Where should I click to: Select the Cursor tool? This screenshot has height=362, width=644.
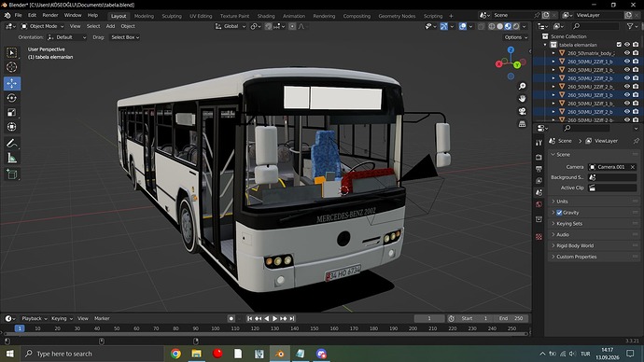pos(11,67)
